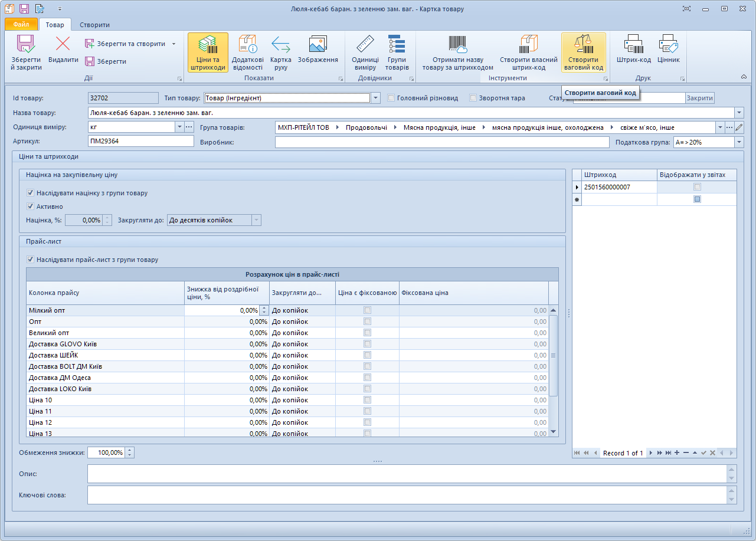Uncheck Наслідувати прайс-лист з групи товару
This screenshot has width=756, height=541.
pos(31,260)
